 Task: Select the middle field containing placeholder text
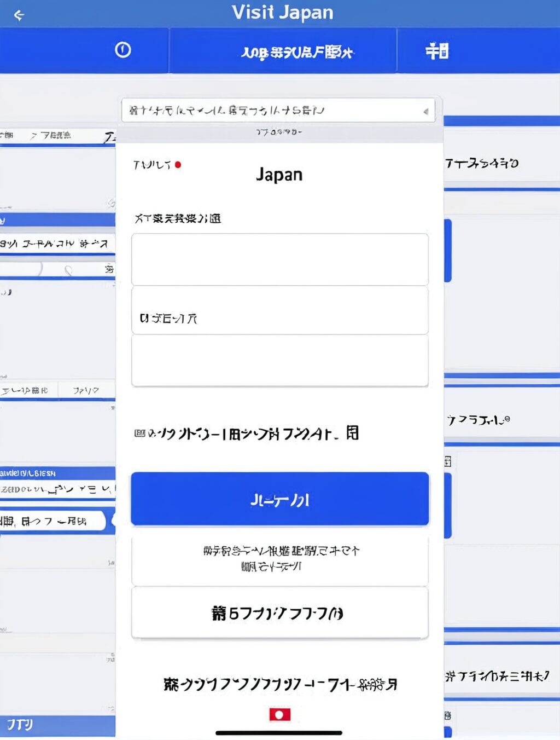[x=279, y=310]
